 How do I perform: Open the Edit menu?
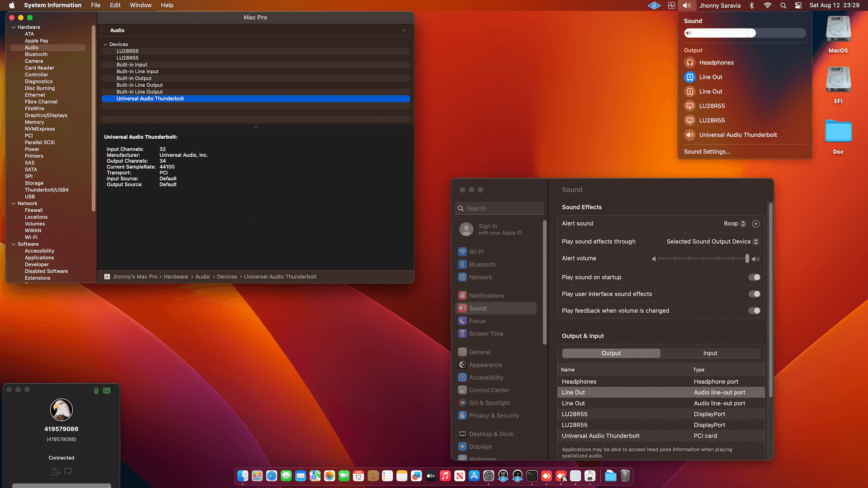(x=115, y=5)
